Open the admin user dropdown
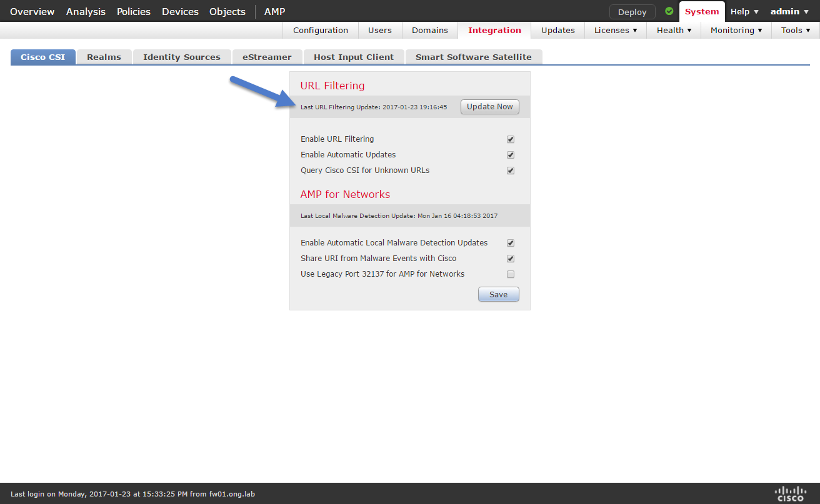 (789, 11)
